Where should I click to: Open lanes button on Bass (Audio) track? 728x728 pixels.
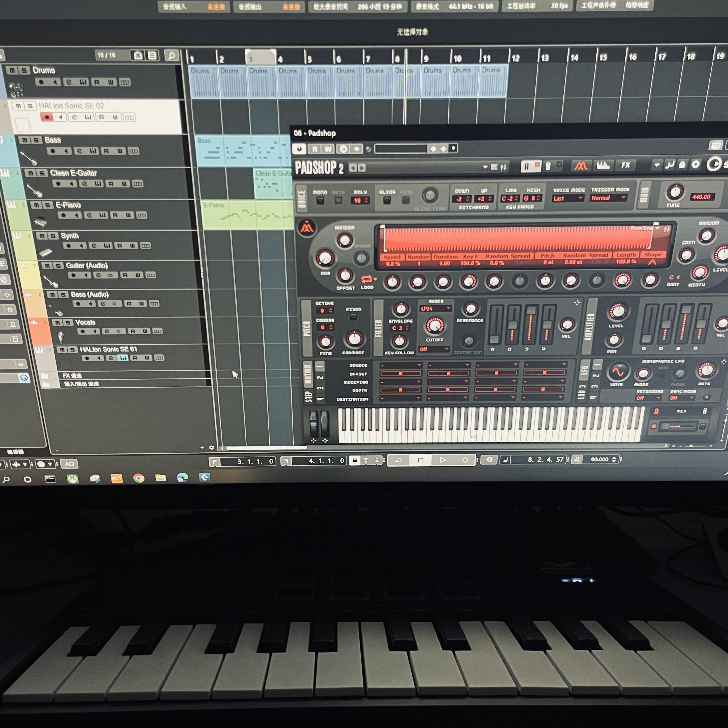click(x=155, y=304)
